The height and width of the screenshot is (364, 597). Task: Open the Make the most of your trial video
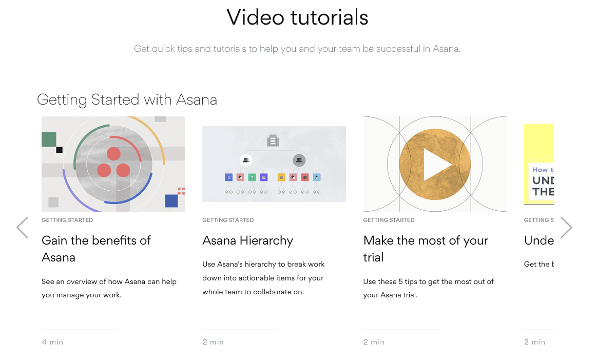[426, 249]
